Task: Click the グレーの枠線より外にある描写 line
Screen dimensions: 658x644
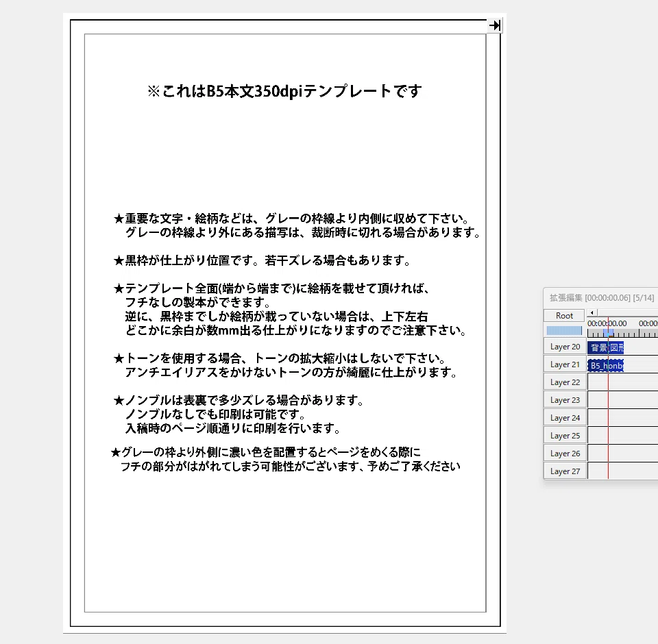Action: point(303,232)
